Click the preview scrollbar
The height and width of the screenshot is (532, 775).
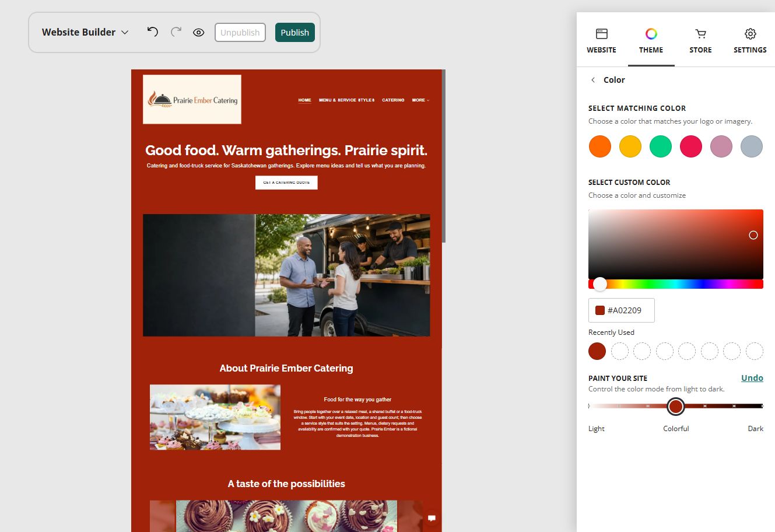click(x=444, y=156)
